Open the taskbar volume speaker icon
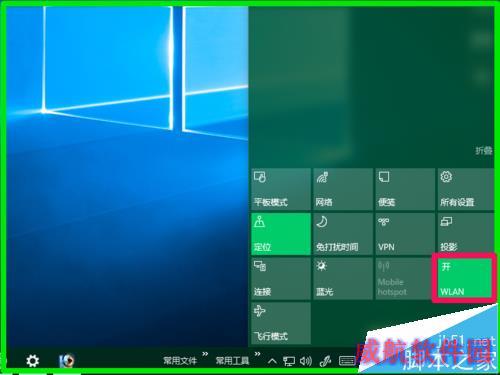Viewport: 500px width, 375px height. coord(306,361)
